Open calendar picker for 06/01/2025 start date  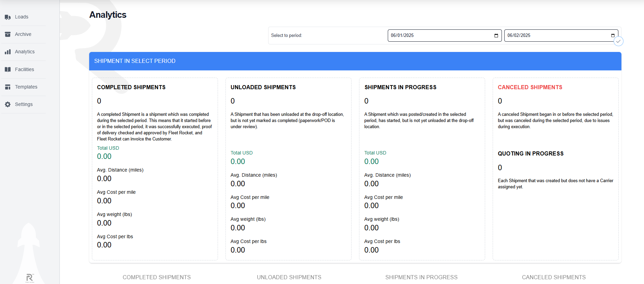coord(496,36)
